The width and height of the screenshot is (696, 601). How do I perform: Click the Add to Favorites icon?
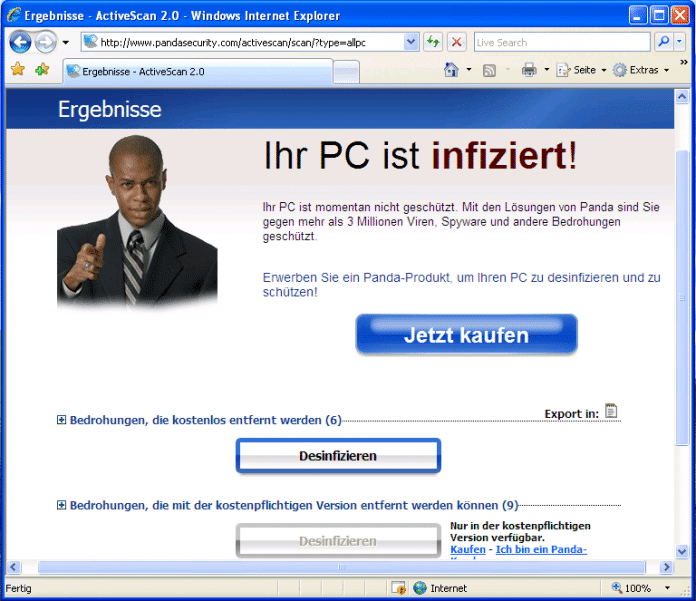41,70
